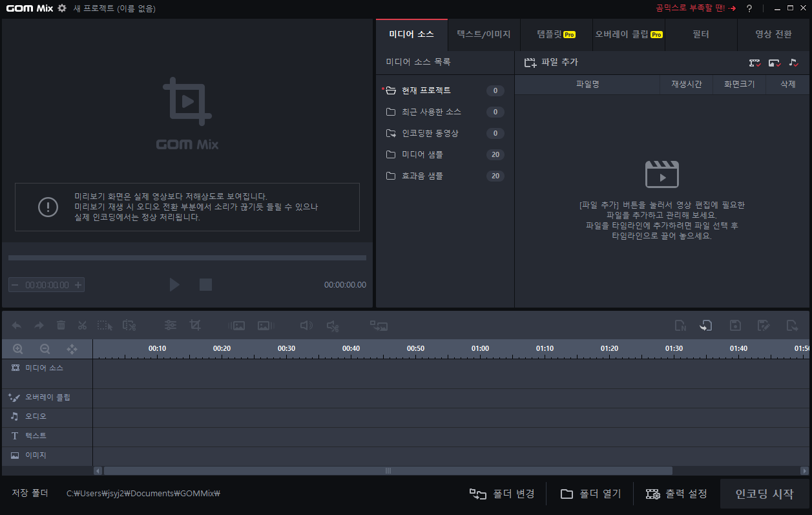812x515 pixels.
Task: Click 파일명 column header
Action: tap(587, 85)
